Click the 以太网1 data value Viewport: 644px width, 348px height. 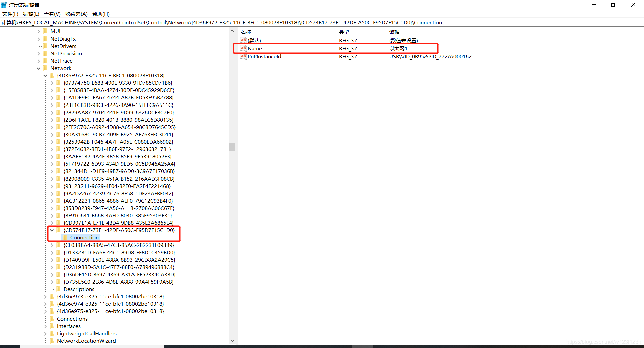398,48
